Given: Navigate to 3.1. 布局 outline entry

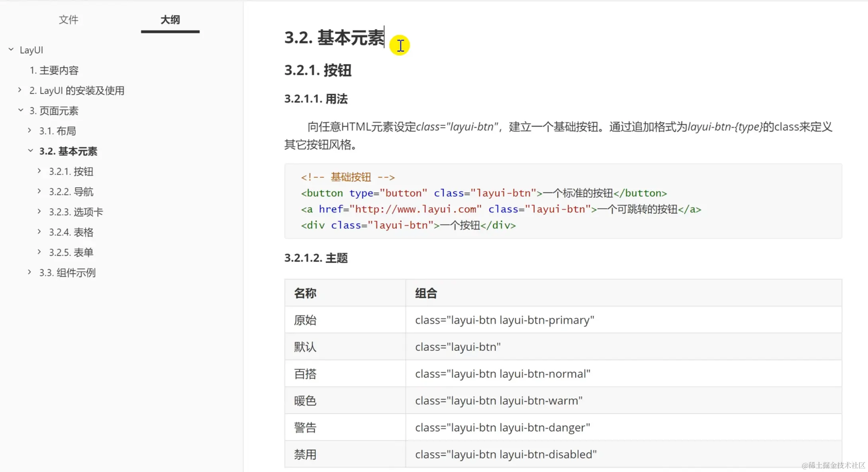Looking at the screenshot, I should click(57, 131).
